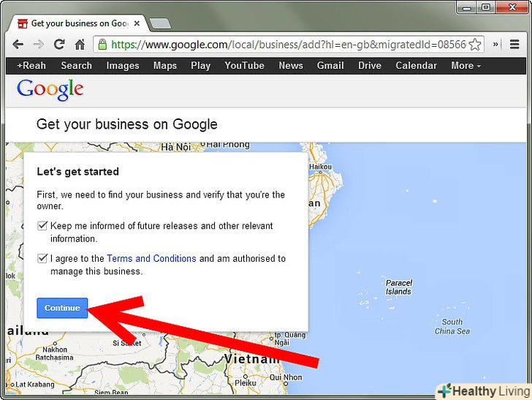Click the 'Get your business on Google' heading
This screenshot has height=400, width=532.
[127, 124]
